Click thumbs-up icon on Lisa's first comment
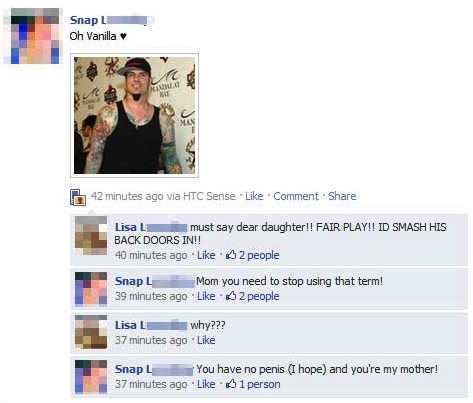The height and width of the screenshot is (403, 473). tap(231, 255)
